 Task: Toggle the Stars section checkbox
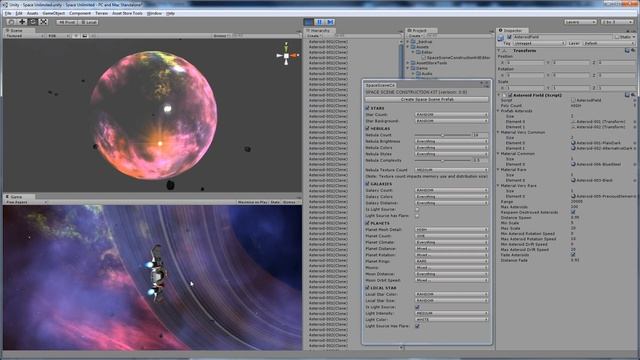tap(367, 108)
